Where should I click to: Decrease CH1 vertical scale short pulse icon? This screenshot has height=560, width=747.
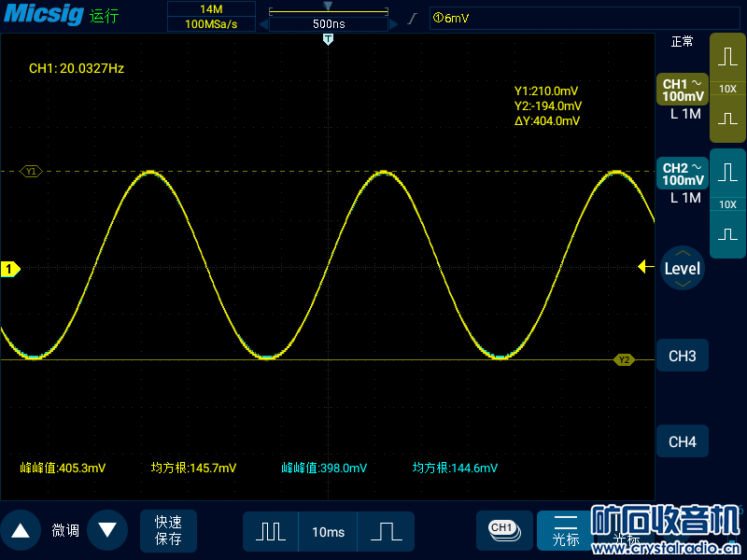(x=727, y=119)
